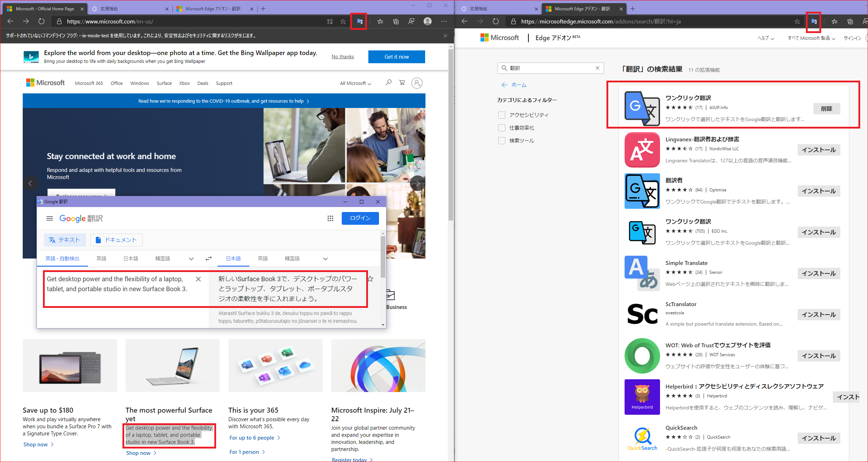Viewport: 868px width, 462px height.
Task: Clear the source text in Google Translate
Action: pos(198,279)
